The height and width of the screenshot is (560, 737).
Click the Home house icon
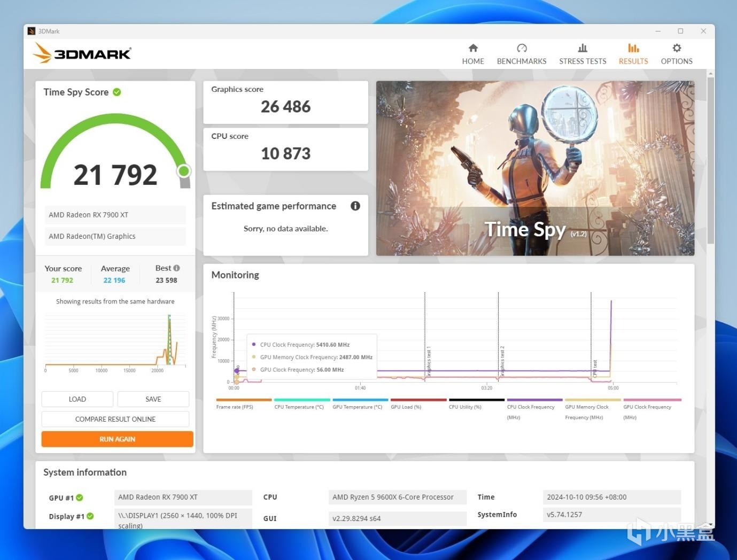tap(473, 48)
